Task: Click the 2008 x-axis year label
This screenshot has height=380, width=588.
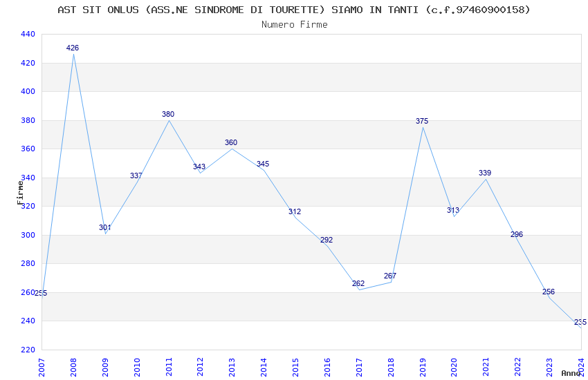Action: 73,367
